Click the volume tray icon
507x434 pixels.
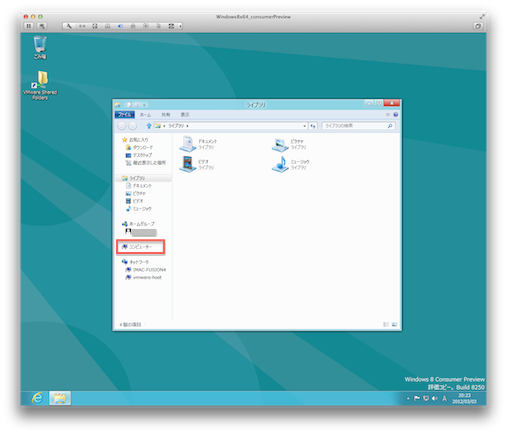pos(435,398)
